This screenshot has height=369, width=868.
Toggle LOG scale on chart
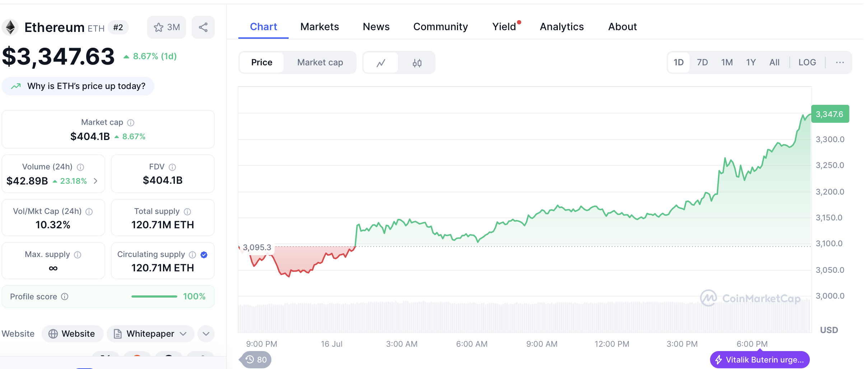(807, 62)
